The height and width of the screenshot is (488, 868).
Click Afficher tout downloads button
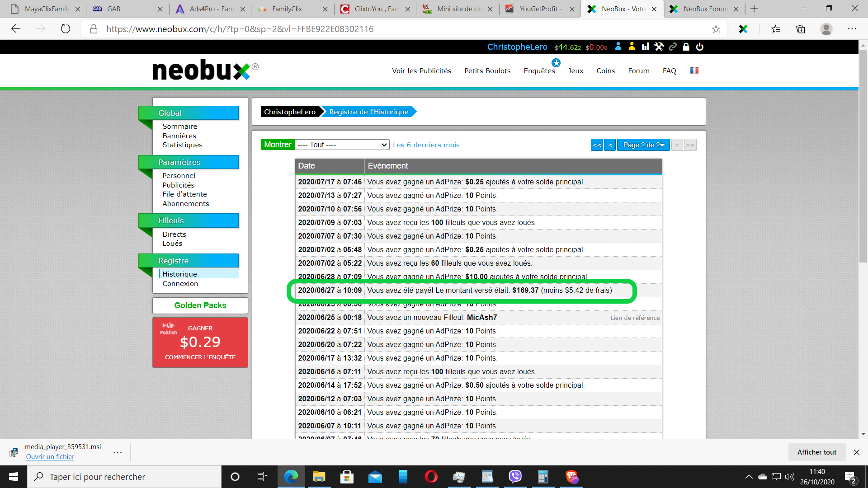coord(816,452)
